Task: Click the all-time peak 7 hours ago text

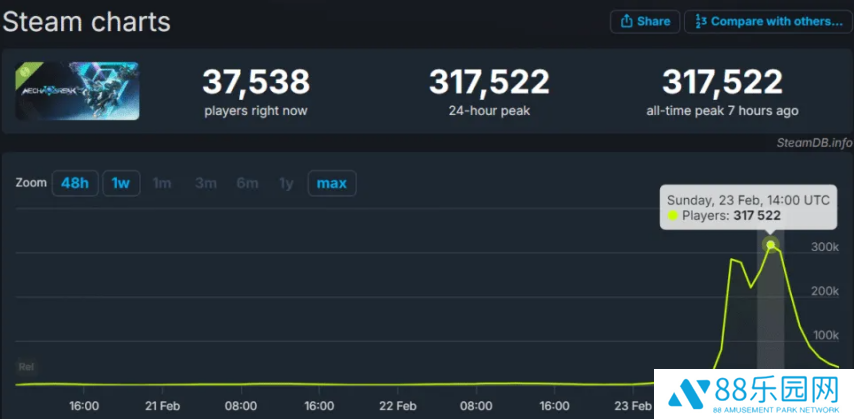Action: (x=722, y=111)
